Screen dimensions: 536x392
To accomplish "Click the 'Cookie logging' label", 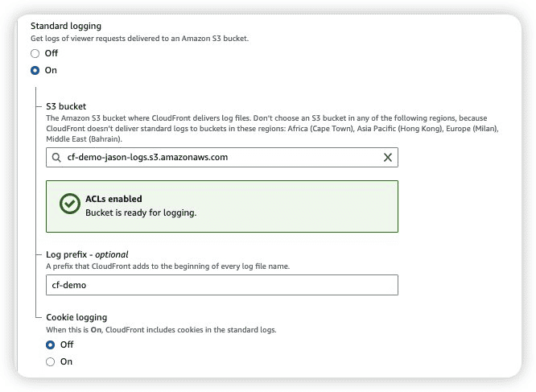I will click(x=76, y=317).
